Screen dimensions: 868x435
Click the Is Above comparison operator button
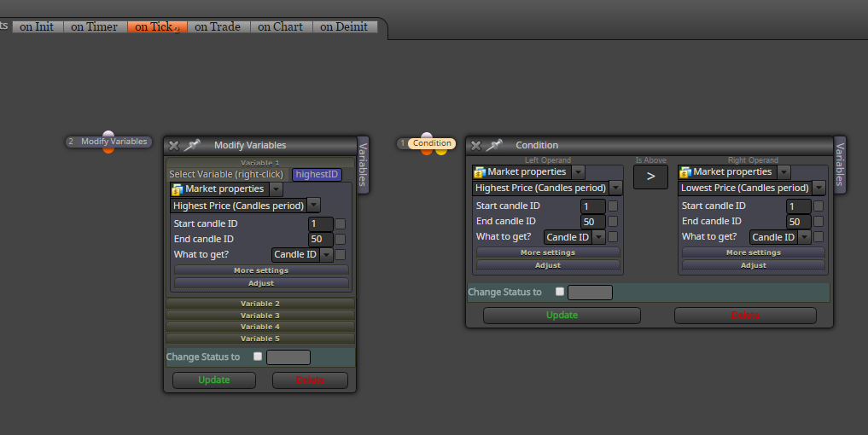(x=650, y=177)
